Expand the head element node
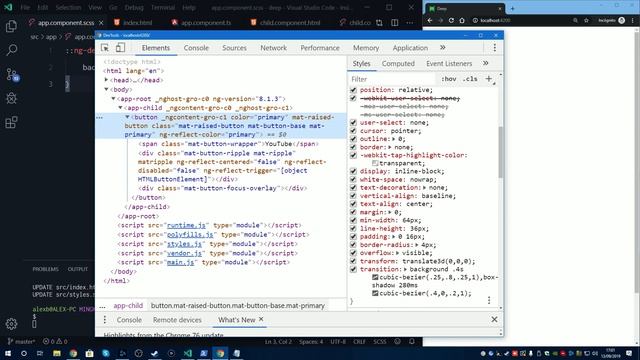 [x=106, y=80]
